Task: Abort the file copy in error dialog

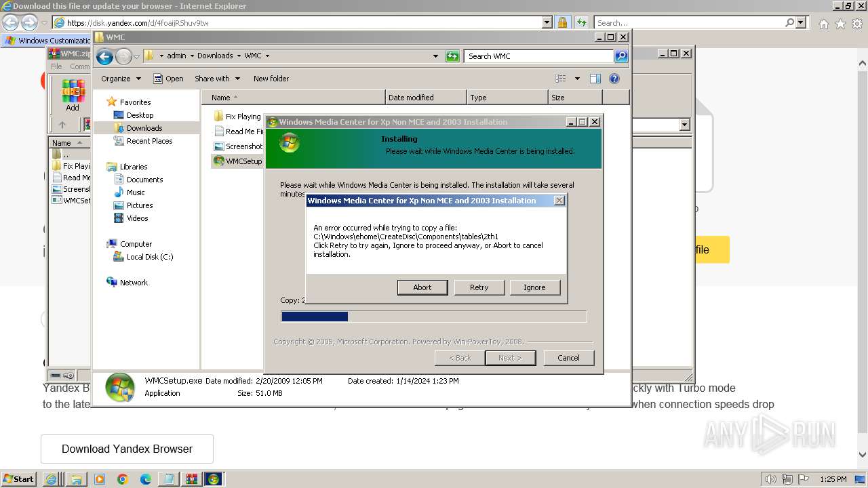Action: (422, 287)
